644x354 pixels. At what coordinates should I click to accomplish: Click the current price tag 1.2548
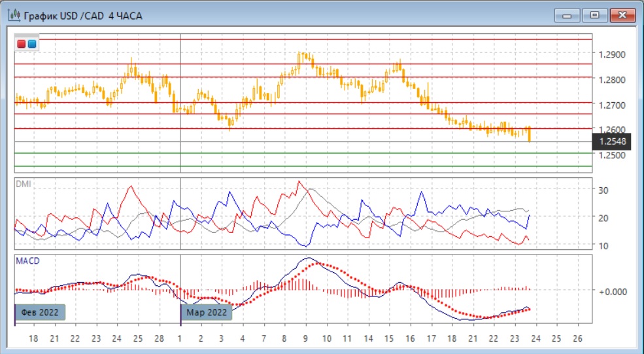coord(611,141)
